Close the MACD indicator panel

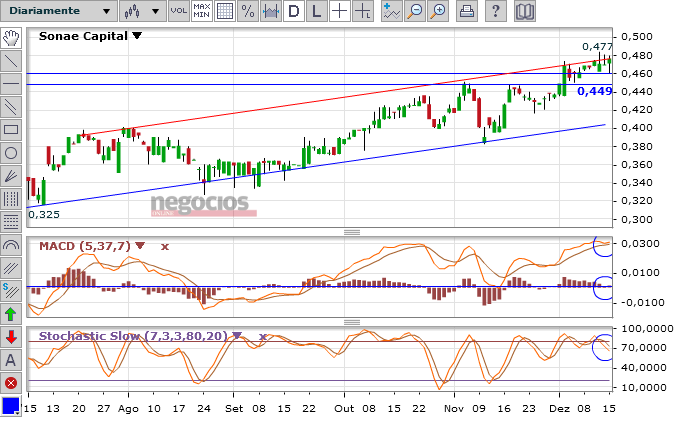165,247
